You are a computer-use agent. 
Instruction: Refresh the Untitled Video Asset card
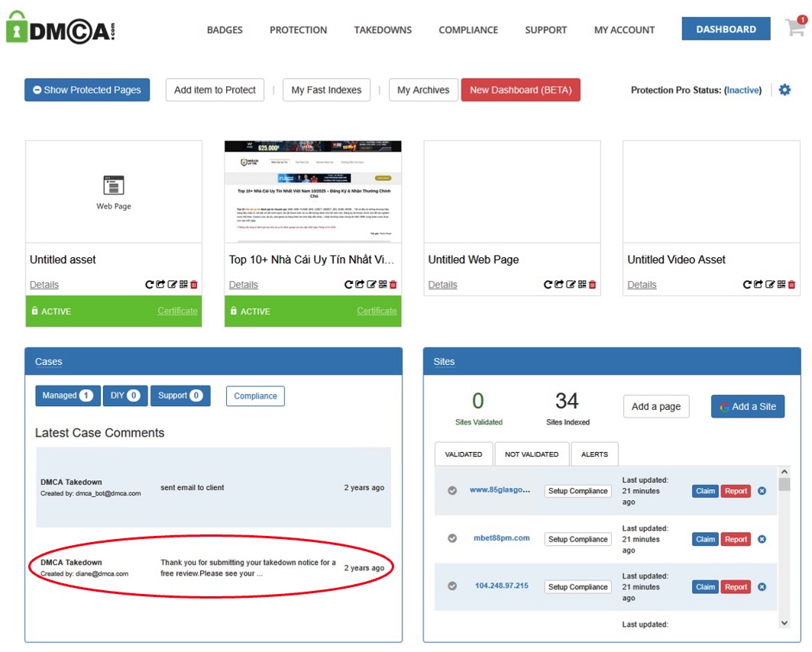747,284
